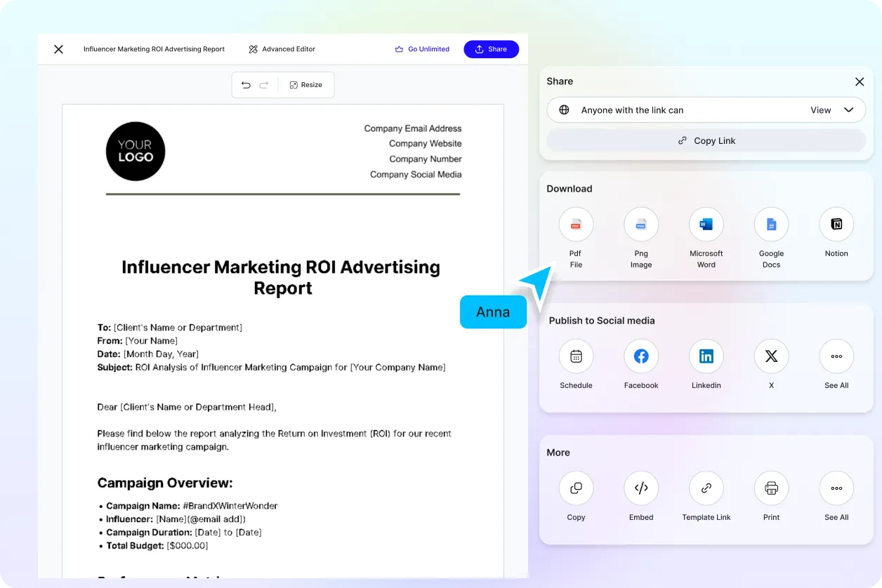The image size is (882, 588).
Task: Open the Advanced Editor
Action: [x=282, y=49]
